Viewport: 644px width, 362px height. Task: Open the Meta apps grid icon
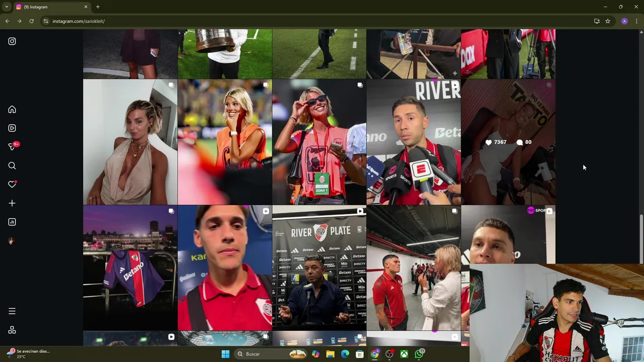click(12, 330)
